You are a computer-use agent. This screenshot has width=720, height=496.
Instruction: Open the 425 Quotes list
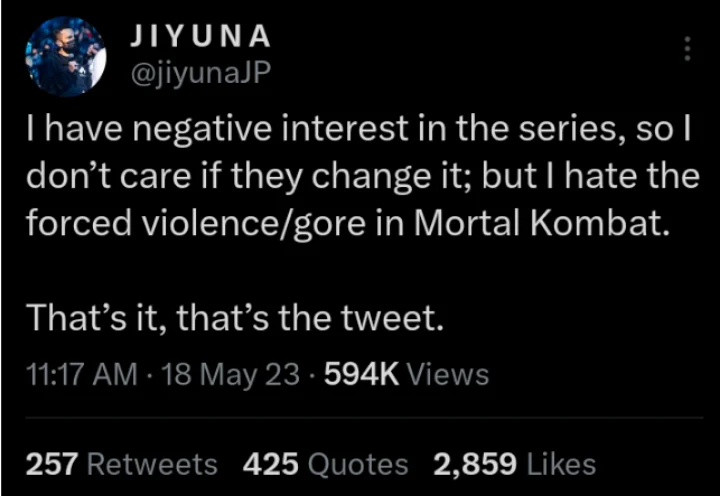pyautogui.click(x=325, y=464)
